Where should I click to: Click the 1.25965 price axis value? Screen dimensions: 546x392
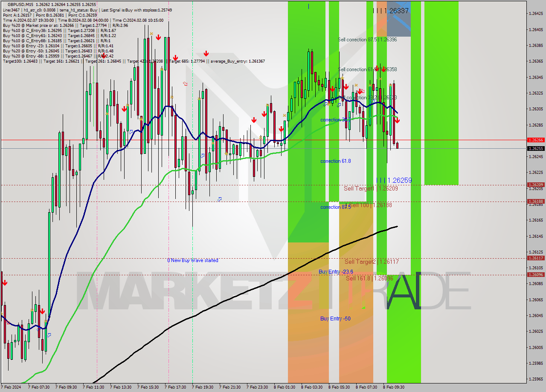pos(535,379)
